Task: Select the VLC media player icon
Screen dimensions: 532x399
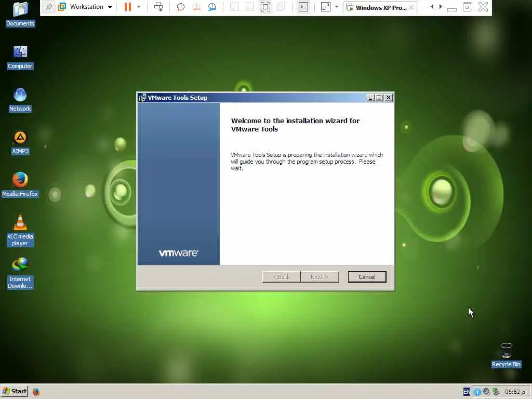Action: (x=20, y=231)
